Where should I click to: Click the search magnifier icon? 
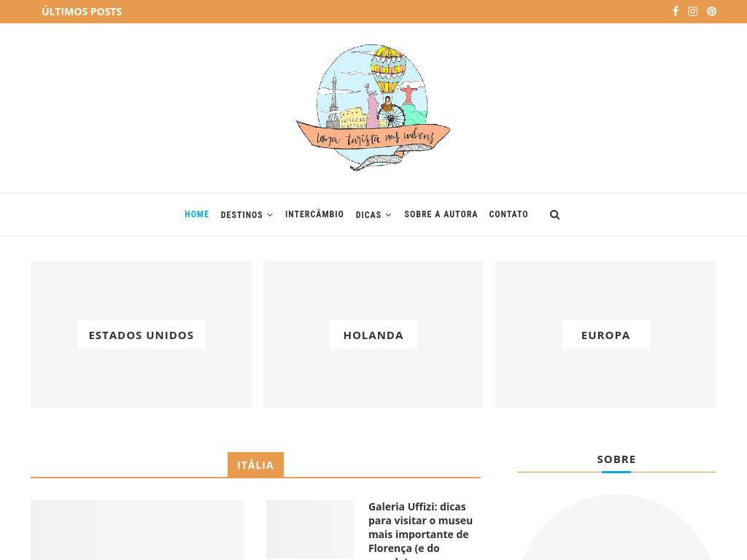pos(554,215)
